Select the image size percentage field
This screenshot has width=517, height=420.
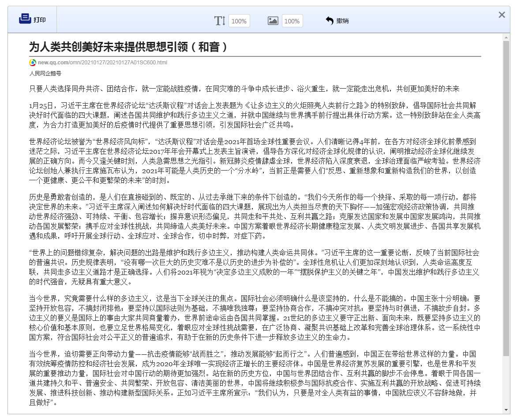click(x=292, y=21)
